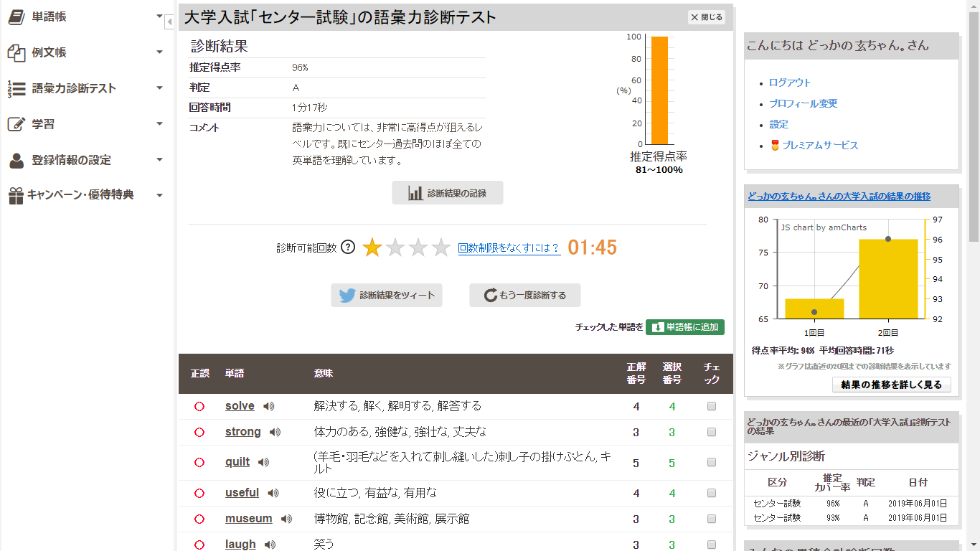The height and width of the screenshot is (551, 980).
Task: Click the もう一度診断する button
Action: point(524,295)
